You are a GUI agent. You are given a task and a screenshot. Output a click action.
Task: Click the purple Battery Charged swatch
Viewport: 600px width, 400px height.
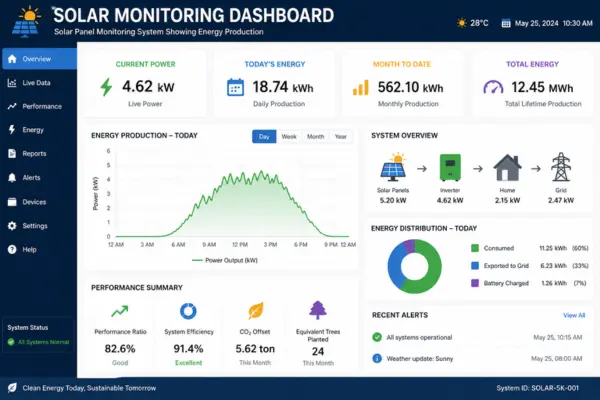pyautogui.click(x=475, y=283)
